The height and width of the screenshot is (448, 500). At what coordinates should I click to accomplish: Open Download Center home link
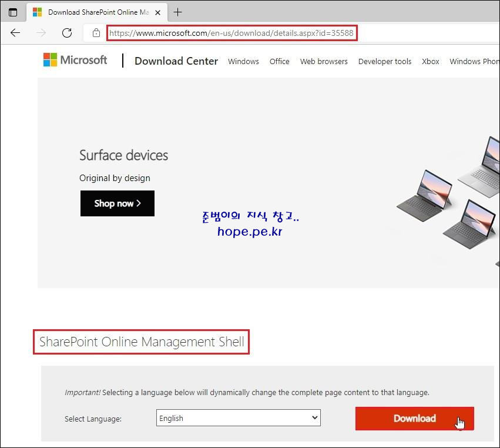[x=176, y=61]
